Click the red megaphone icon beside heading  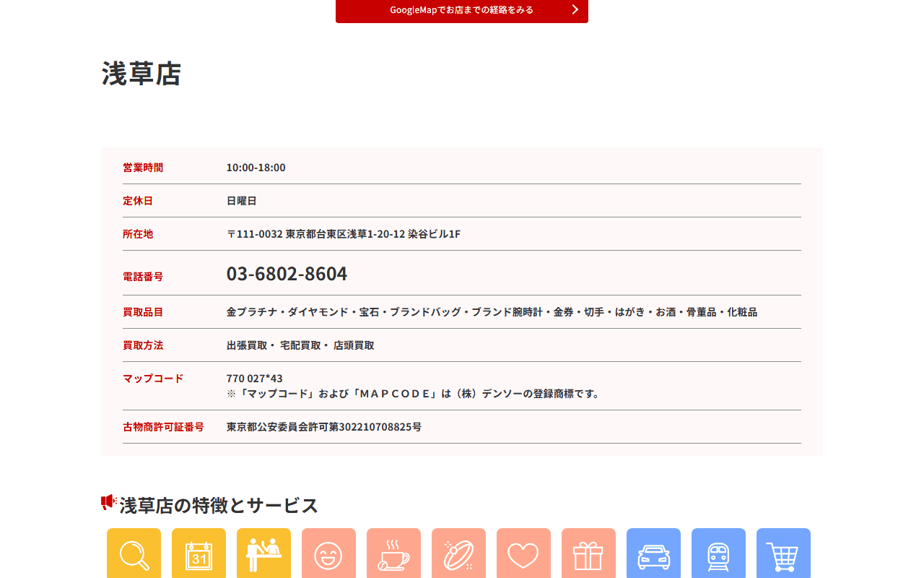tap(108, 502)
